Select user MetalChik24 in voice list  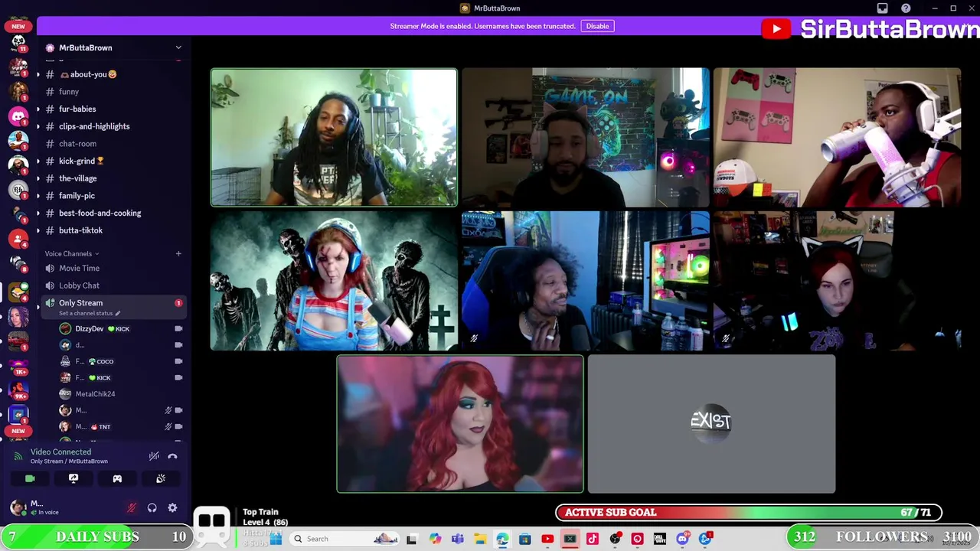point(121,393)
